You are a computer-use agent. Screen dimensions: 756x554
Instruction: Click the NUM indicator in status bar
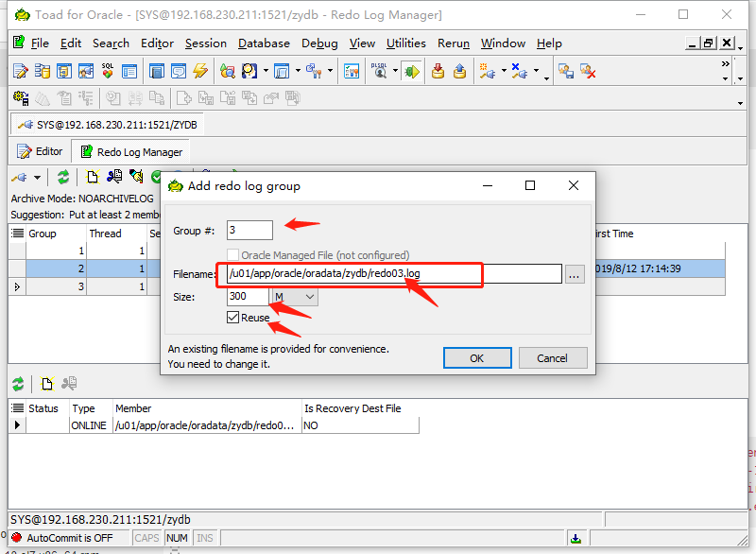pos(177,538)
